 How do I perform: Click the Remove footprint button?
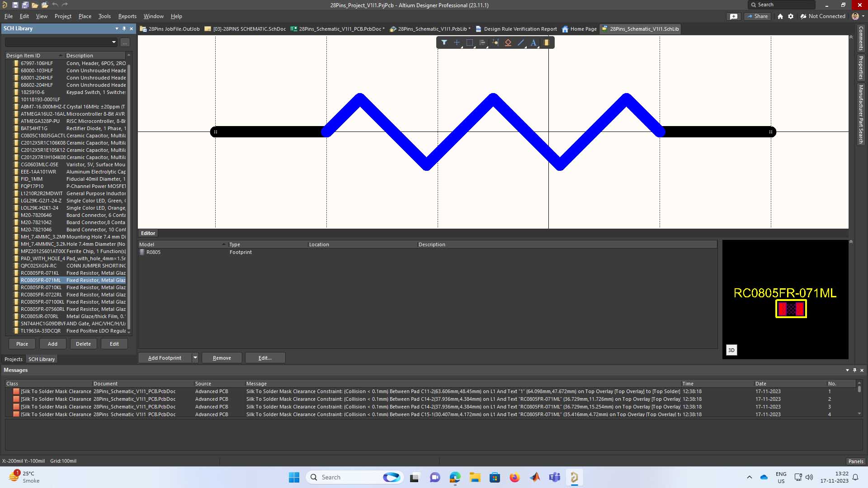pos(222,358)
